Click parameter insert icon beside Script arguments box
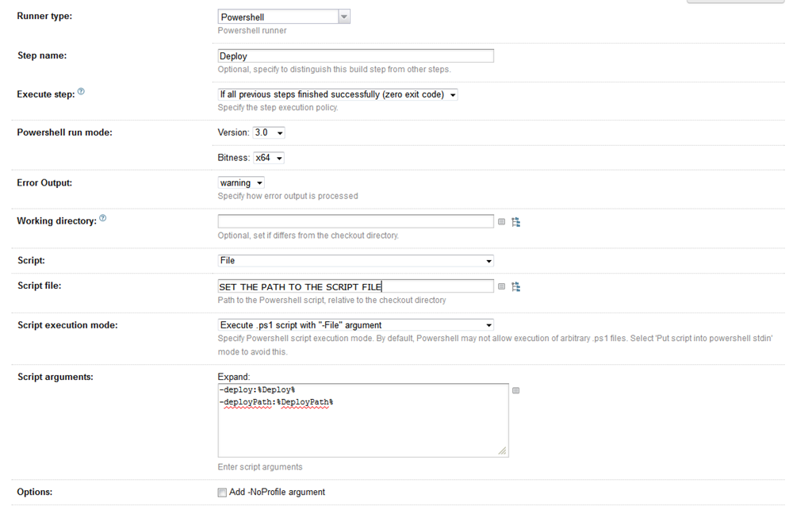This screenshot has height=510, width=812. [x=515, y=390]
